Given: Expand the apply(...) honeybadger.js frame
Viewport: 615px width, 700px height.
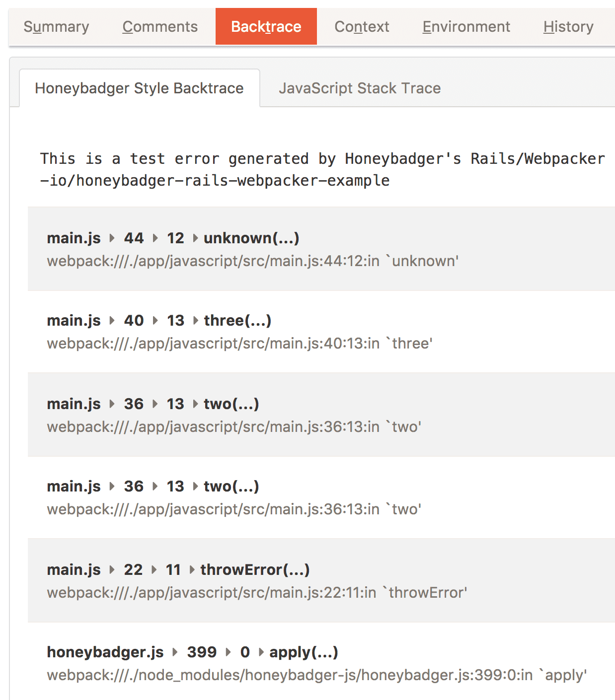Looking at the screenshot, I should [304, 652].
